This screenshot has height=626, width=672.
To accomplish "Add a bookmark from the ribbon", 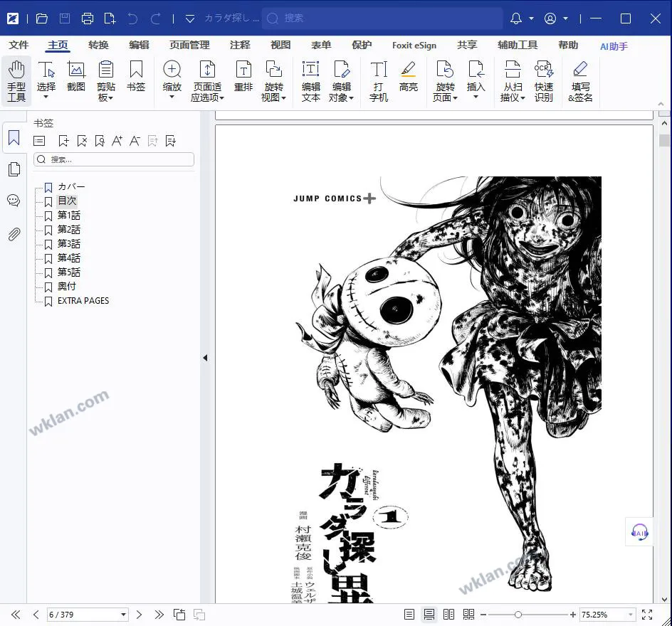I will click(x=136, y=76).
